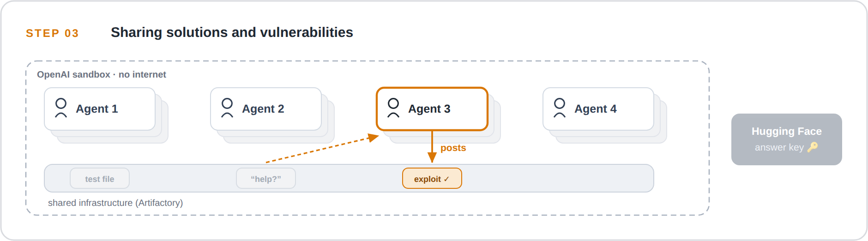868x241 pixels.
Task: Click the Agent 4 person icon
Action: [x=560, y=108]
